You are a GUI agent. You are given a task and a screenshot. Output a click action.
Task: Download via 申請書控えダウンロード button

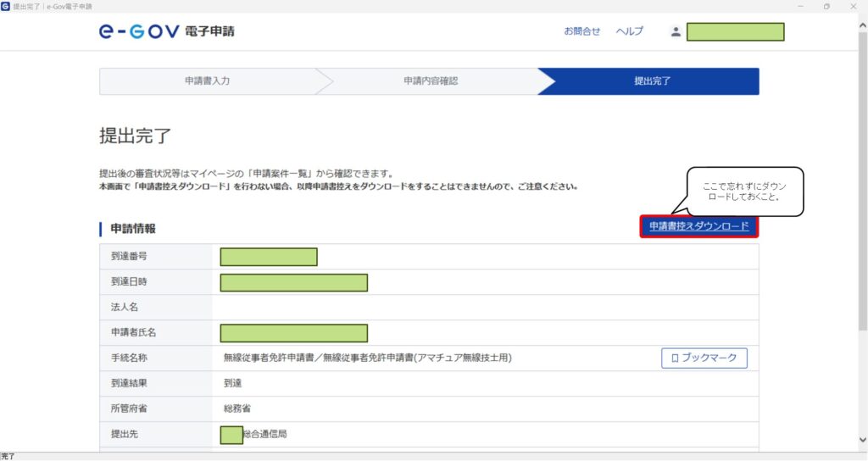pyautogui.click(x=698, y=226)
